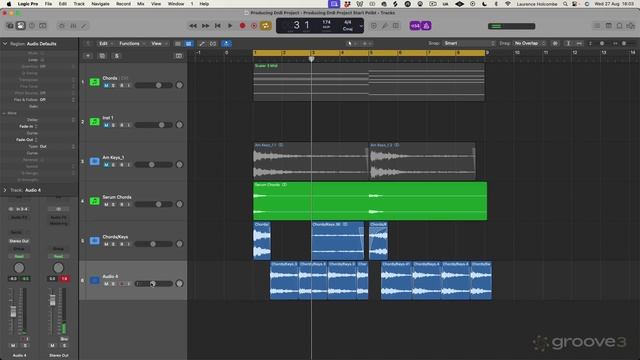Click the Rewind transport button
Viewport: 640px width, 360px height.
(193, 26)
